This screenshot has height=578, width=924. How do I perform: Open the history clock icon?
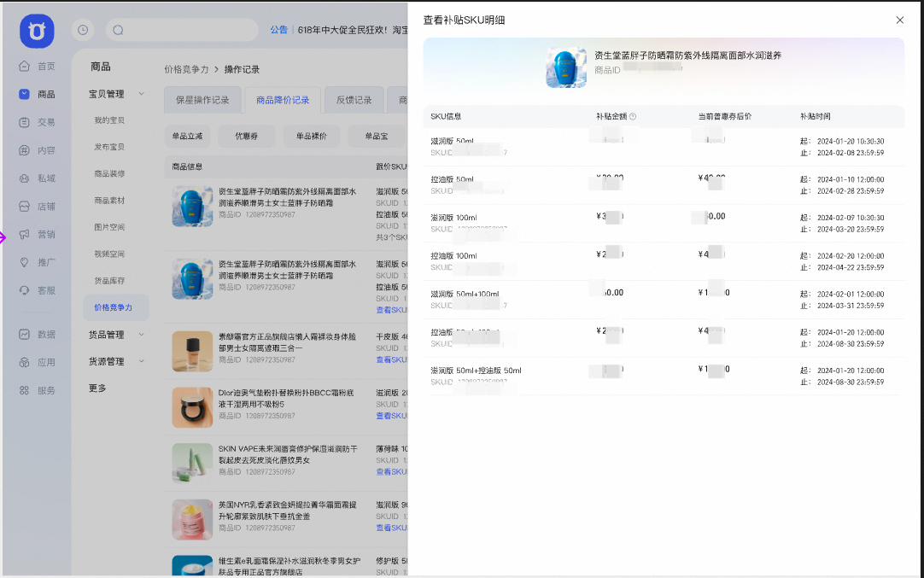click(x=83, y=30)
